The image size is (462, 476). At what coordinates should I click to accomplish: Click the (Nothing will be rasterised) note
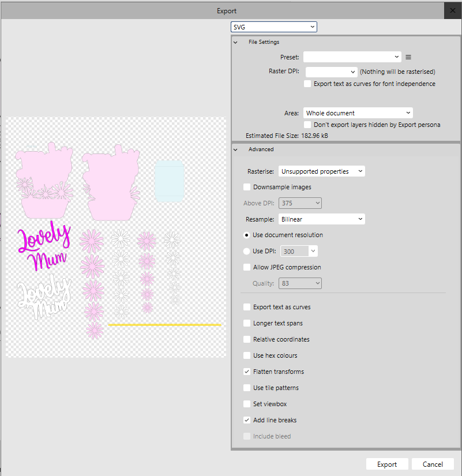397,72
